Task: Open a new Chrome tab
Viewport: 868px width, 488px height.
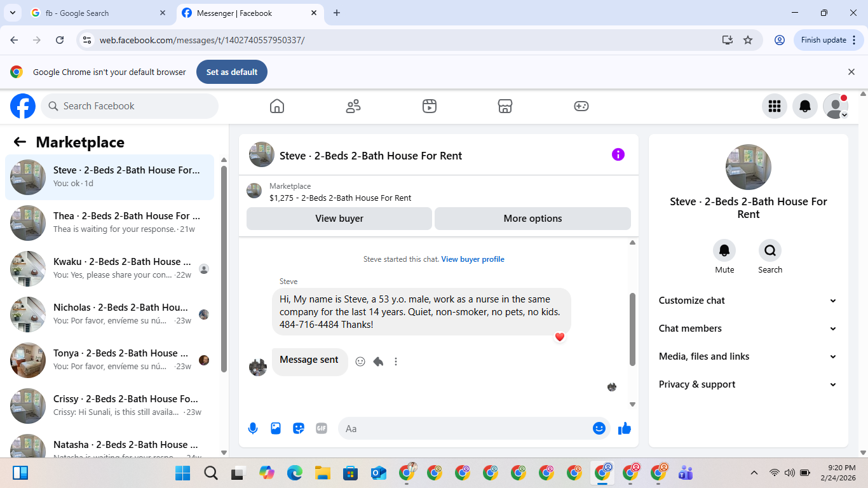Action: click(x=337, y=13)
